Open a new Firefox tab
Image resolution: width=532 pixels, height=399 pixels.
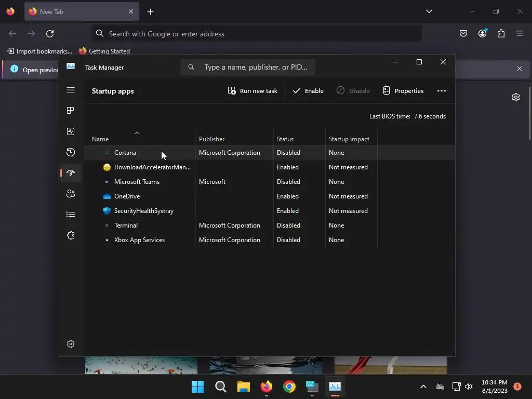(x=150, y=12)
